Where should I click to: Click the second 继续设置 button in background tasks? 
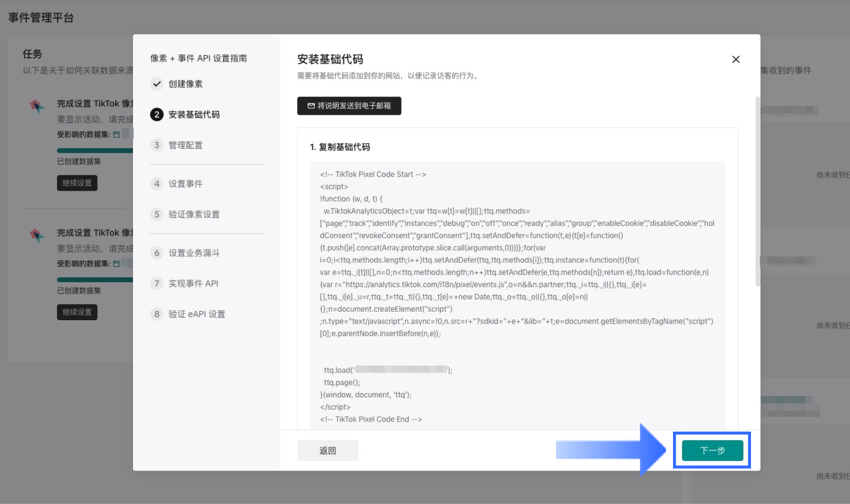pyautogui.click(x=77, y=312)
